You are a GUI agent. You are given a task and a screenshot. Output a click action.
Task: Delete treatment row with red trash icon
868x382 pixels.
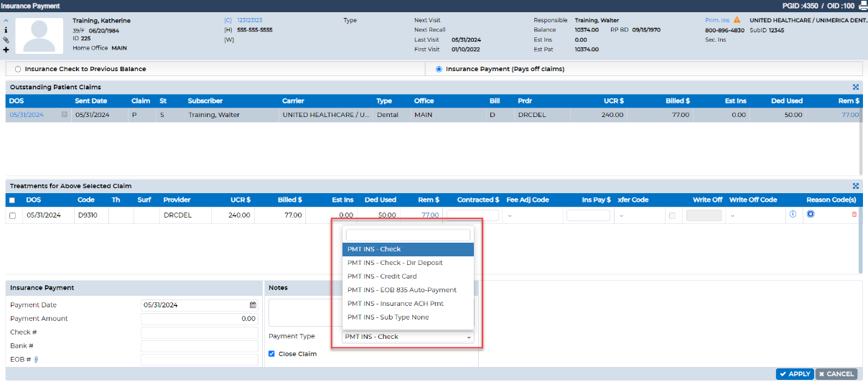(x=854, y=215)
